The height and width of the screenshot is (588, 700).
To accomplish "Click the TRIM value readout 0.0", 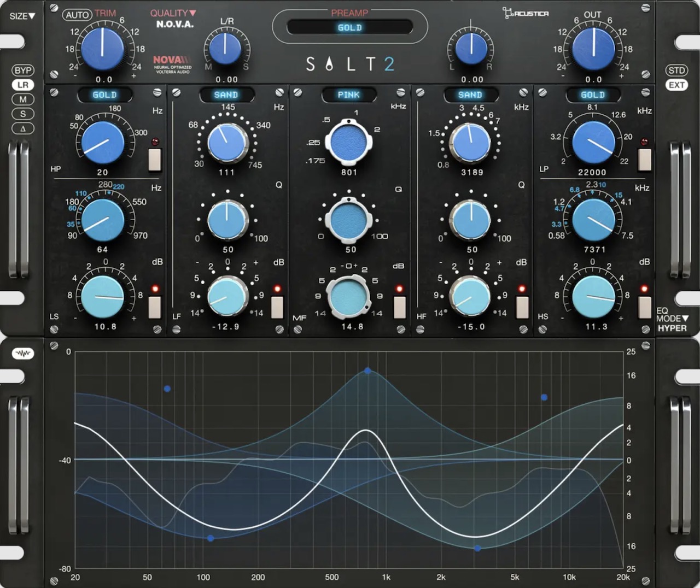I will click(x=104, y=80).
